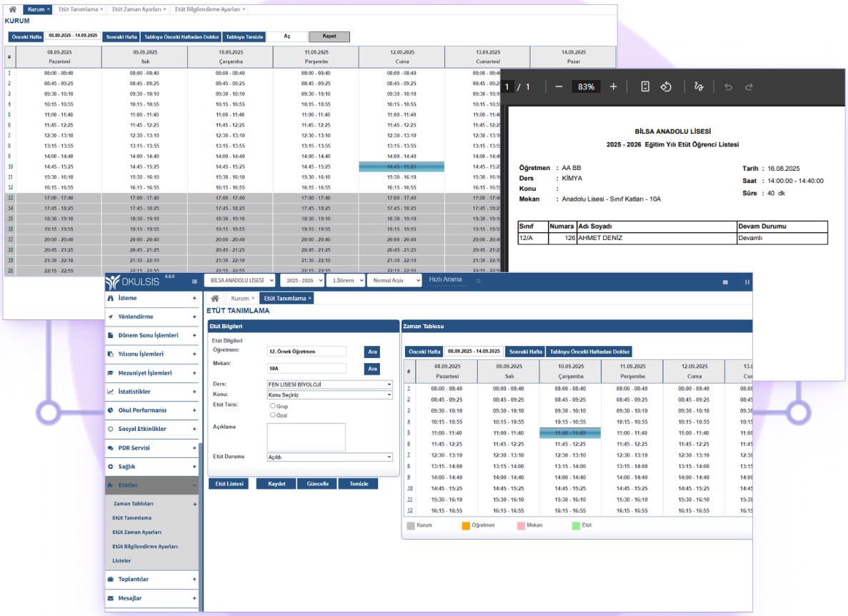Click the hamburger menu icon beside Okulsis logo
This screenshot has width=848, height=616.
[195, 282]
